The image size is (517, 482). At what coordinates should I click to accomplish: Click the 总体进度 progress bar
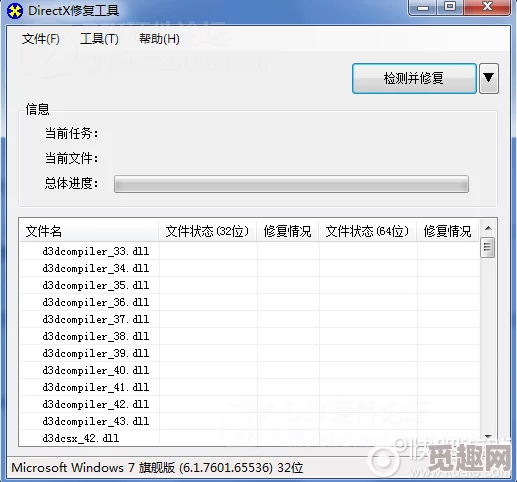[291, 184]
